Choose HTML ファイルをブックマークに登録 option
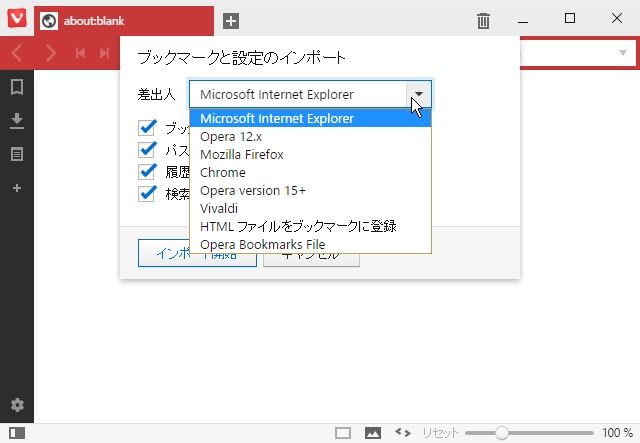 (x=310, y=226)
